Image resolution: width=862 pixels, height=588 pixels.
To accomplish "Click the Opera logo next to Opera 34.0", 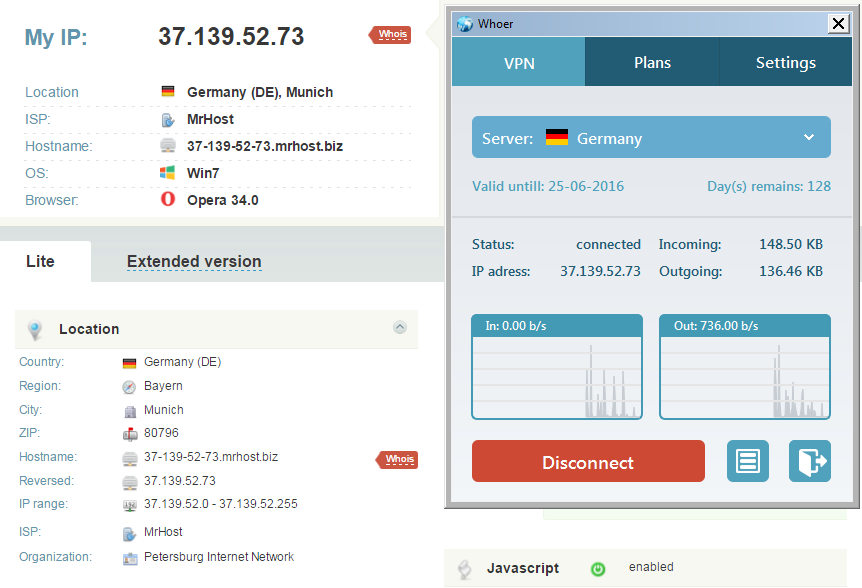I will [168, 199].
